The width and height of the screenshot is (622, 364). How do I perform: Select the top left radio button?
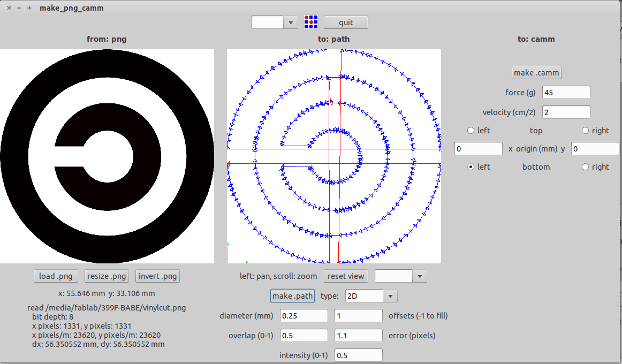pyautogui.click(x=471, y=131)
